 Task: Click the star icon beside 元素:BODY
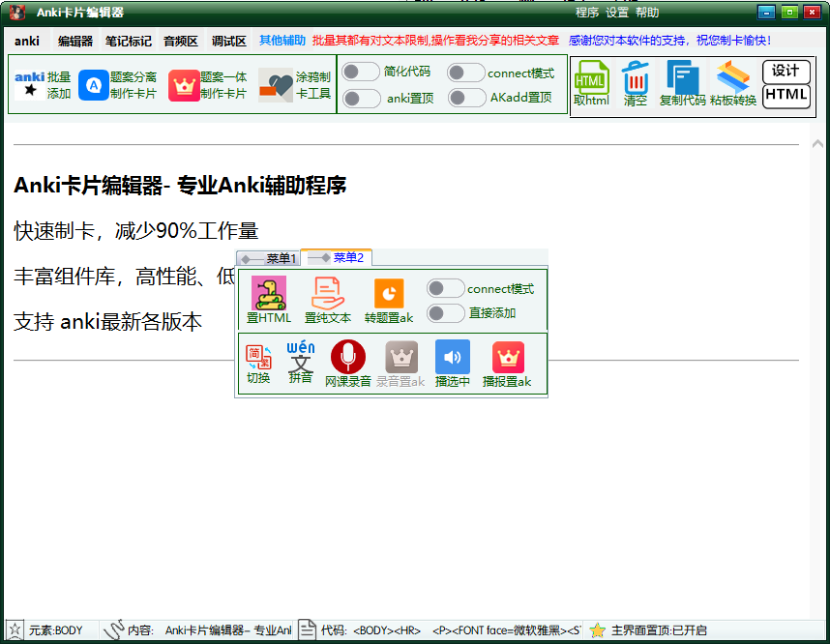click(x=15, y=629)
